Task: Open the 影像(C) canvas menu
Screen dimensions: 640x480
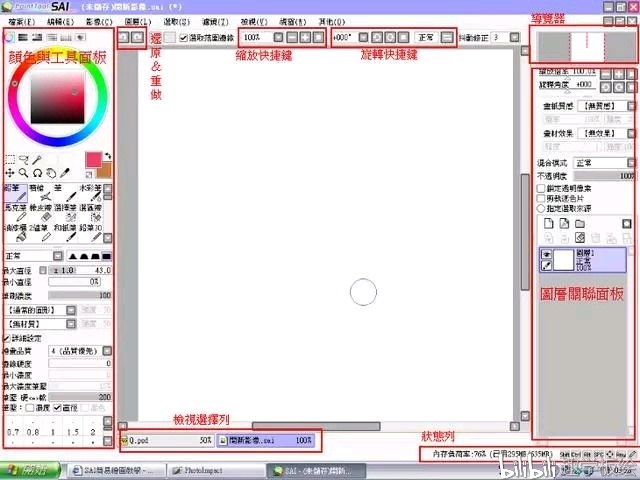Action: click(x=99, y=22)
